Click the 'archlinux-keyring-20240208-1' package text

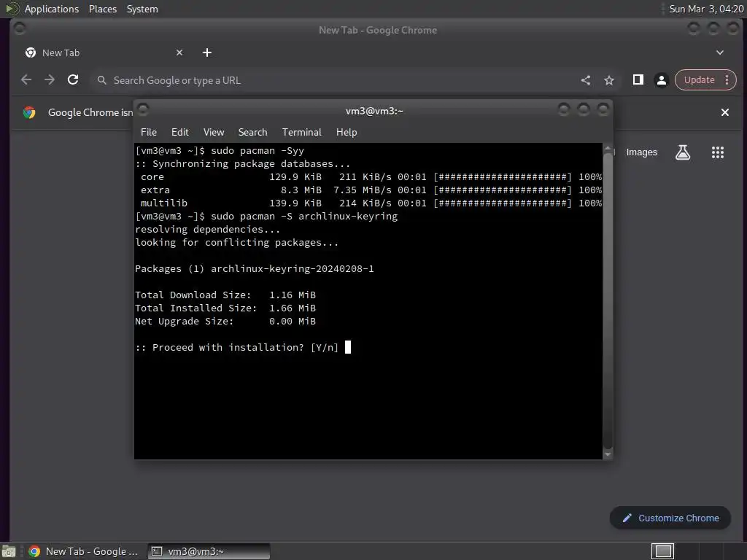(x=292, y=269)
